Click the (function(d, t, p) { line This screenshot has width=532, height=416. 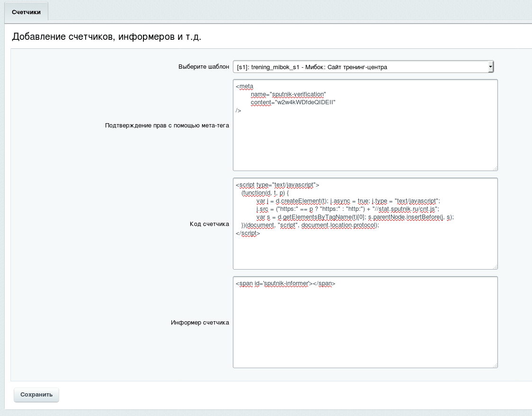[x=265, y=193]
